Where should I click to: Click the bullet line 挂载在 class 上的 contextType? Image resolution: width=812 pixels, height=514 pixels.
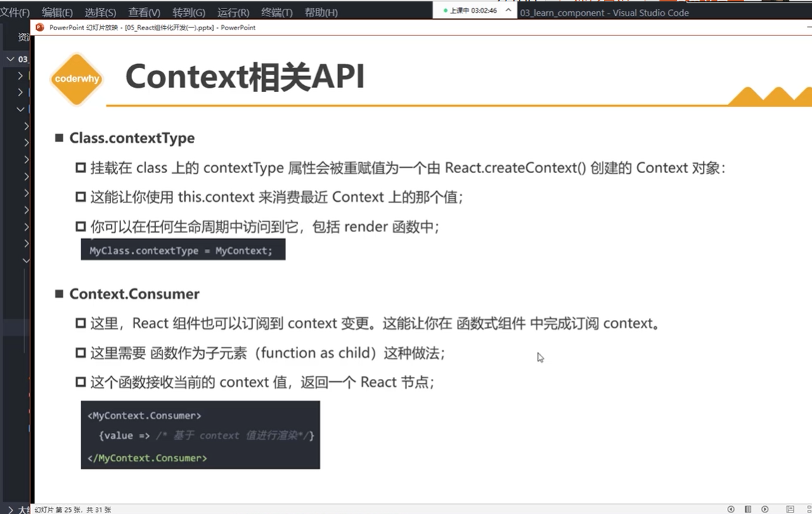(408, 168)
